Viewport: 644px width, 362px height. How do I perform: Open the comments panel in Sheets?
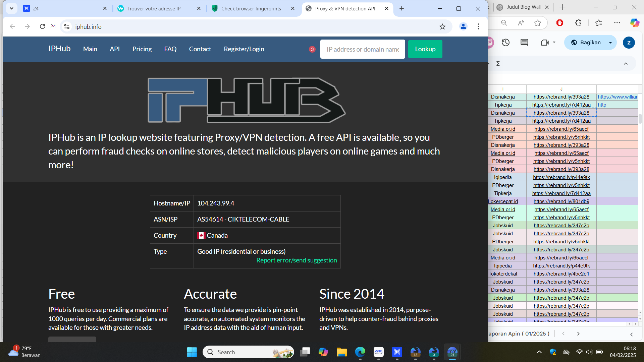tap(524, 43)
